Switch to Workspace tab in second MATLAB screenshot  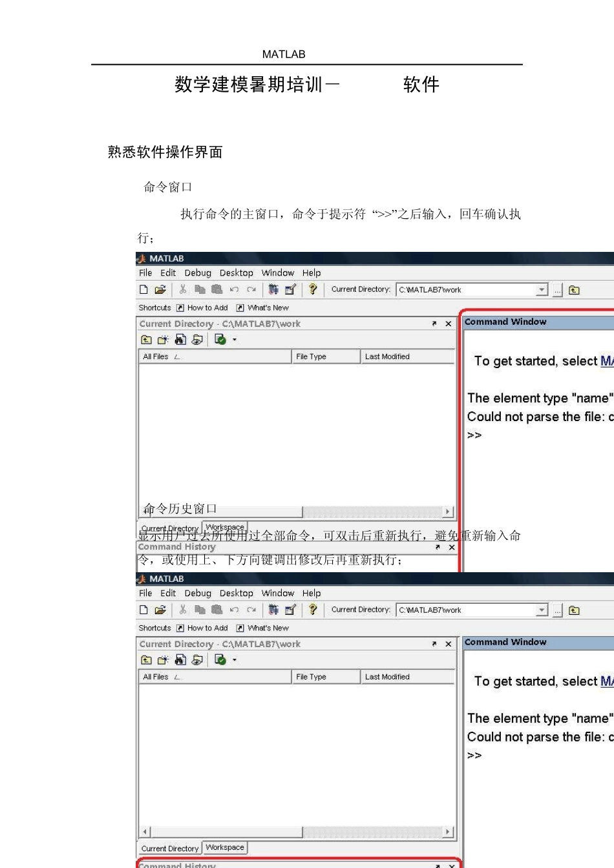click(225, 847)
